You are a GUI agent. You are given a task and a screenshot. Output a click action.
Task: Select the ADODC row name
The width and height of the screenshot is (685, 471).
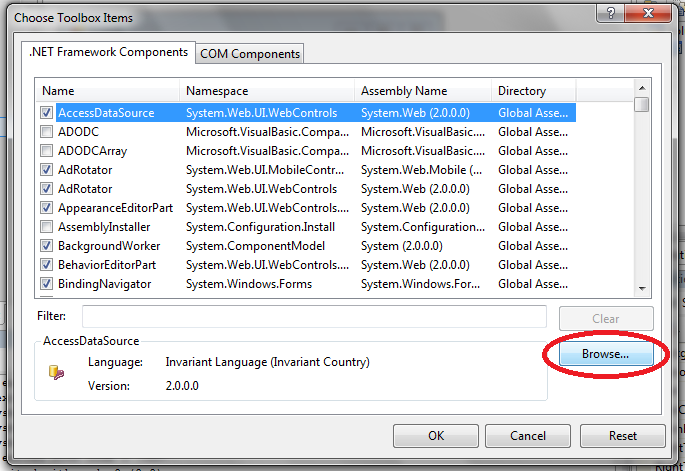pos(79,132)
